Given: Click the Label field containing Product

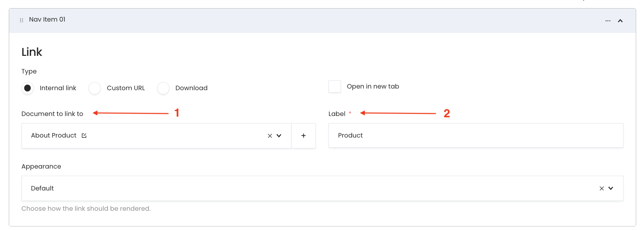Looking at the screenshot, I should pyautogui.click(x=475, y=136).
